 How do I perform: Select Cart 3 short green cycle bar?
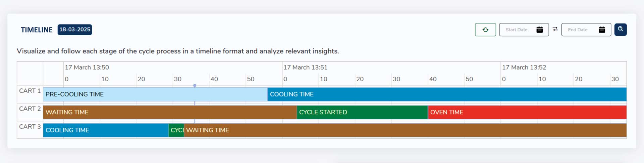coord(176,130)
